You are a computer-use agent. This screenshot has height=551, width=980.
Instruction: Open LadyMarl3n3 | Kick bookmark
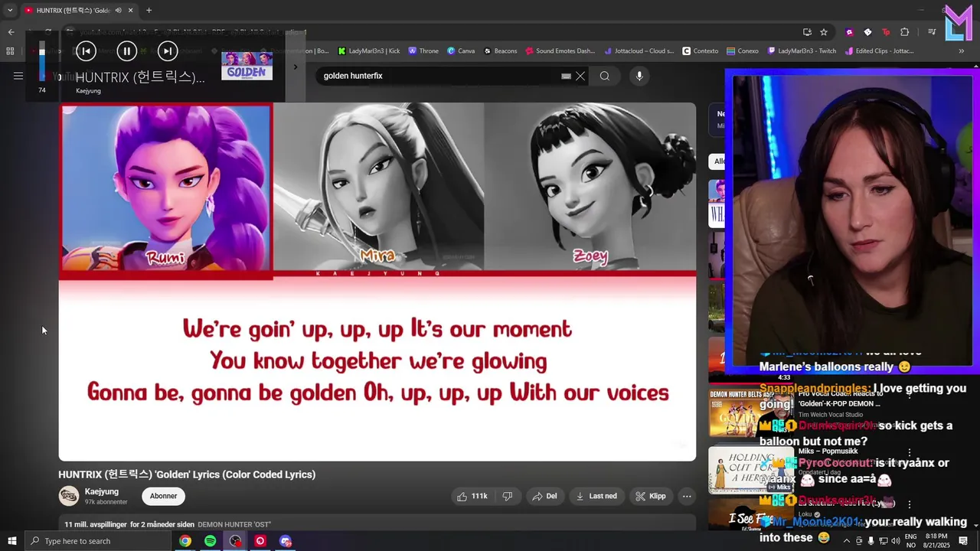coord(369,51)
